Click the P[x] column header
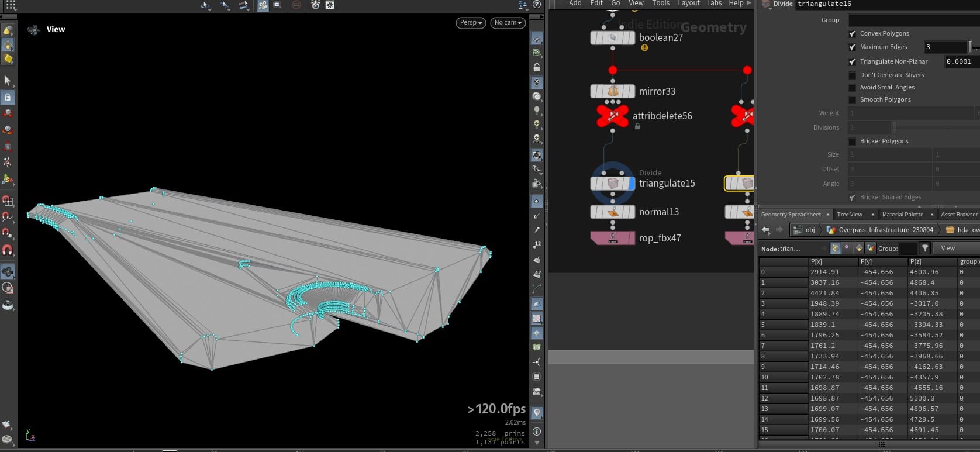This screenshot has height=452, width=980. (833, 261)
